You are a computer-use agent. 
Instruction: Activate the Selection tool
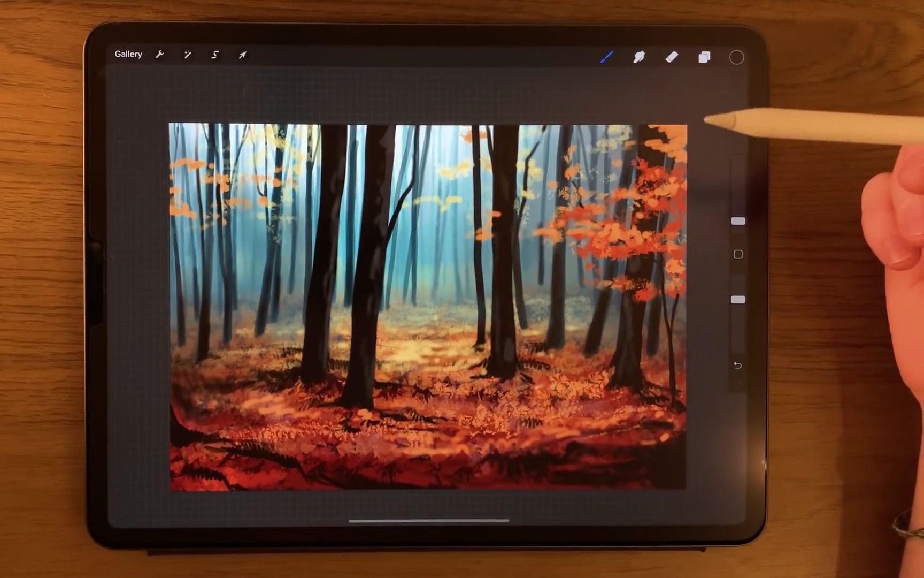click(x=215, y=55)
